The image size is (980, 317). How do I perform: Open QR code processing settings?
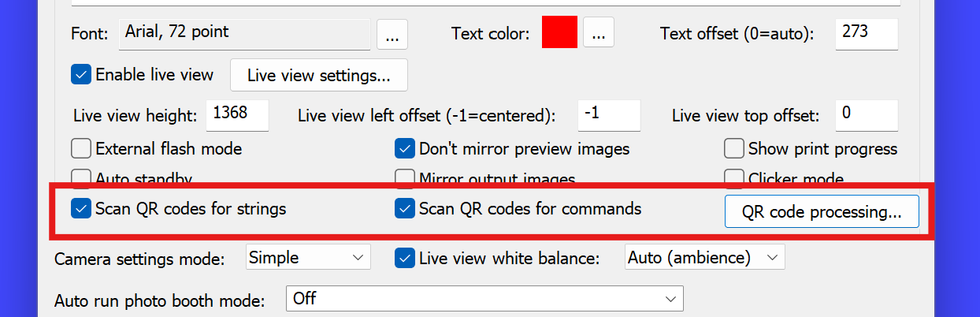(x=822, y=211)
